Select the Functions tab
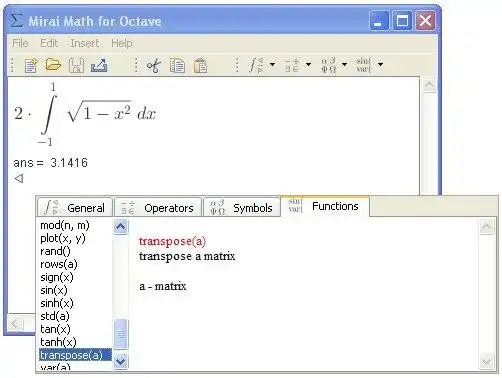 tap(325, 206)
